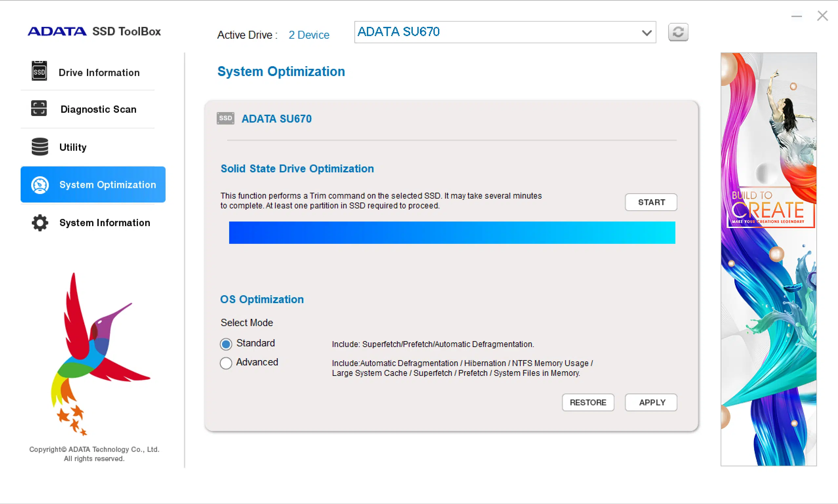Close the SSD ToolBox window

(822, 16)
